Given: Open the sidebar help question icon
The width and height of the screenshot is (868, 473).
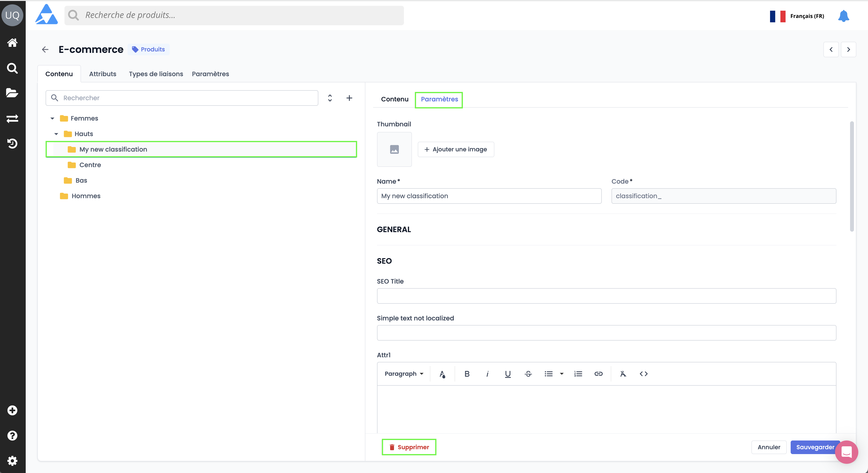Looking at the screenshot, I should (12, 436).
